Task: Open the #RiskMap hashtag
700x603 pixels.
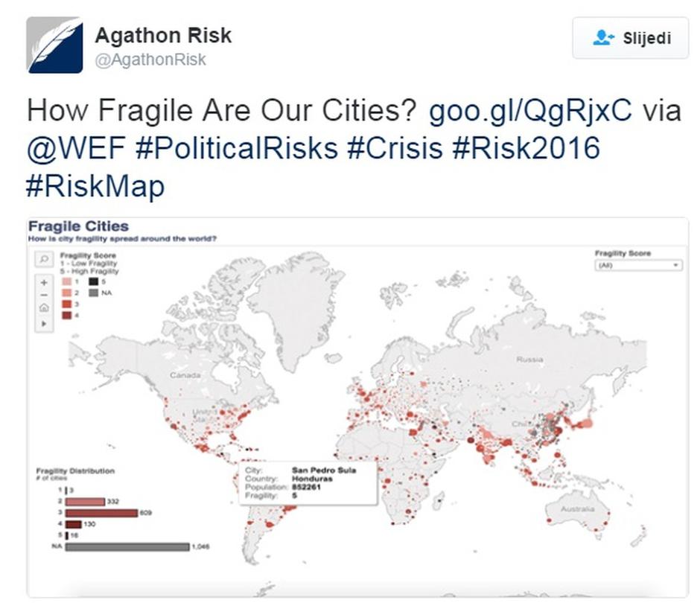Action: pyautogui.click(x=95, y=185)
